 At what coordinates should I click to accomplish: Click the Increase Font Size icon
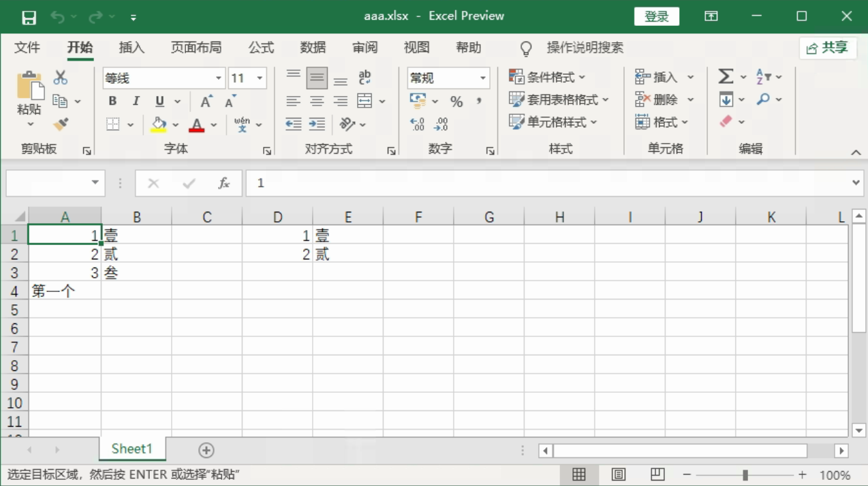point(206,101)
